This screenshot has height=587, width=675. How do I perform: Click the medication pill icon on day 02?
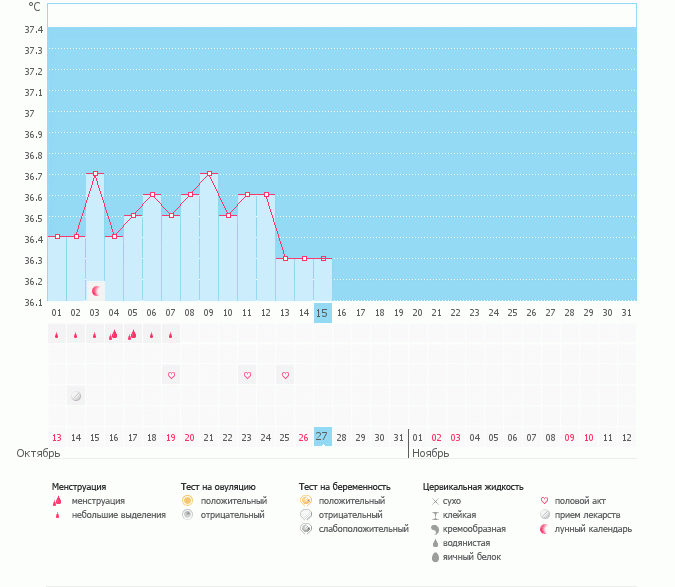click(x=76, y=396)
